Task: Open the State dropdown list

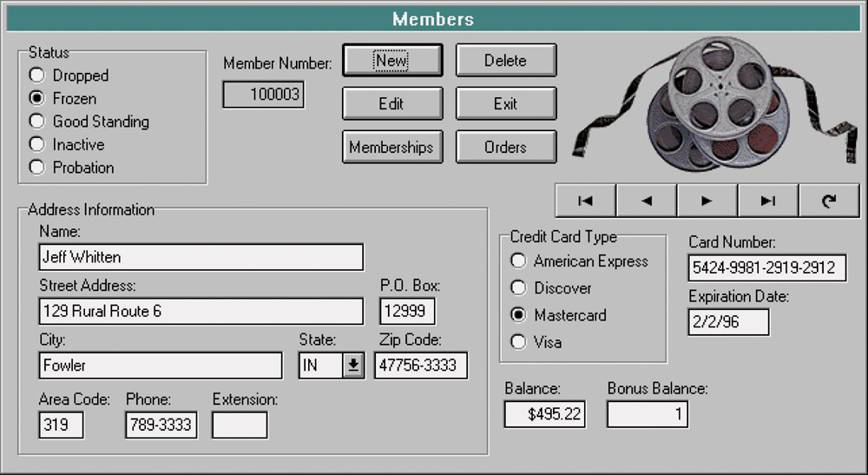Action: tap(352, 366)
